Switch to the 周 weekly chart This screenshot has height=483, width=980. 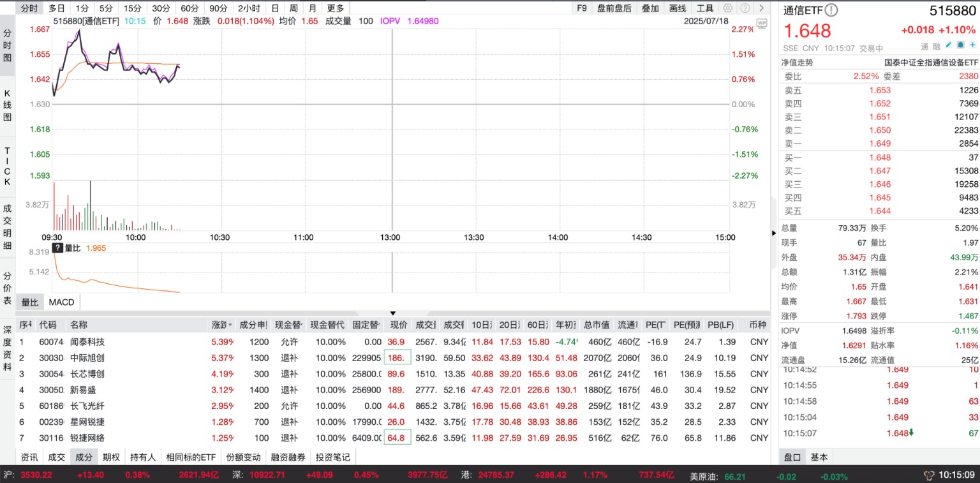click(293, 8)
